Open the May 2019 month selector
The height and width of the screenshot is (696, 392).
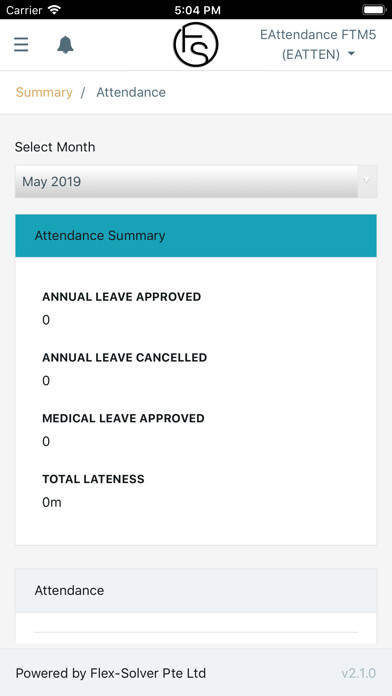pyautogui.click(x=196, y=182)
